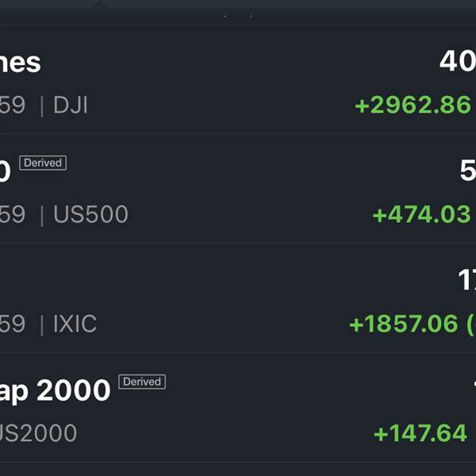Click the US500 row's last price value
Viewport: 476px width, 476px height.
coord(468,171)
